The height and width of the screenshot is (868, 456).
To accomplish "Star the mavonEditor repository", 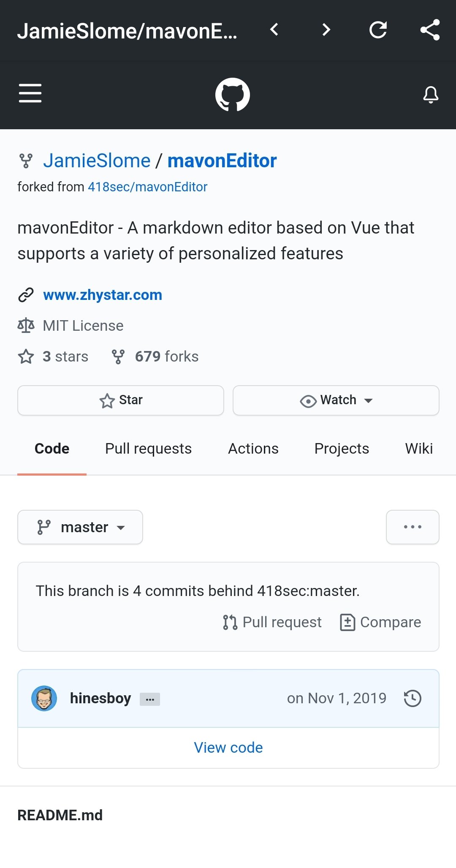I will tap(121, 400).
